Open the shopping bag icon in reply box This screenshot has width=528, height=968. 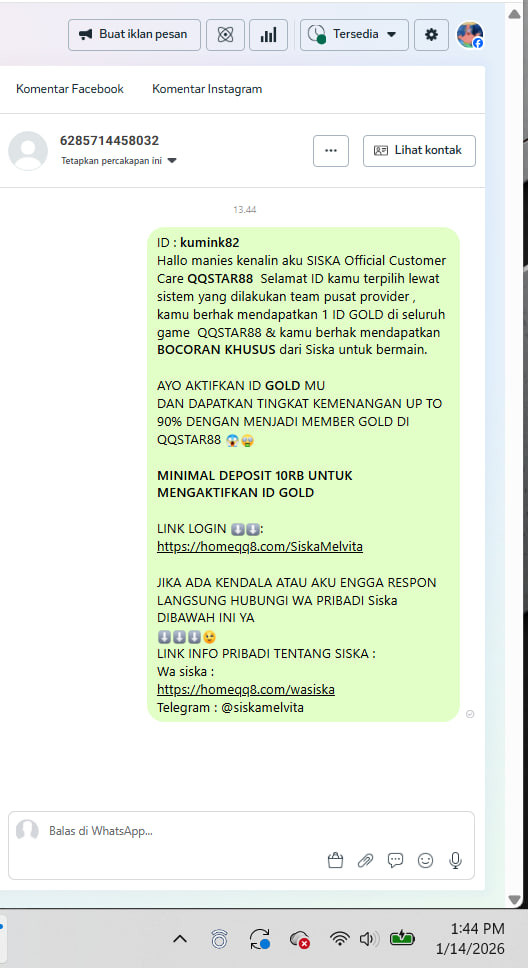335,860
